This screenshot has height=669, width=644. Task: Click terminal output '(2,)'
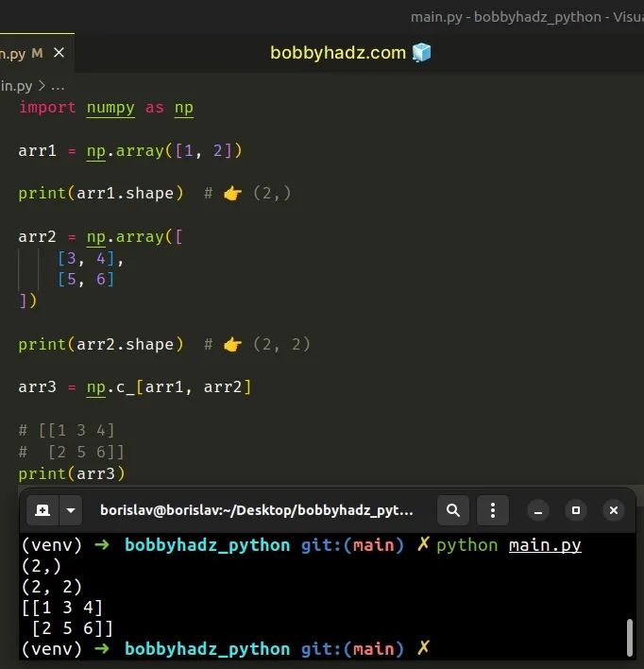[x=42, y=566]
